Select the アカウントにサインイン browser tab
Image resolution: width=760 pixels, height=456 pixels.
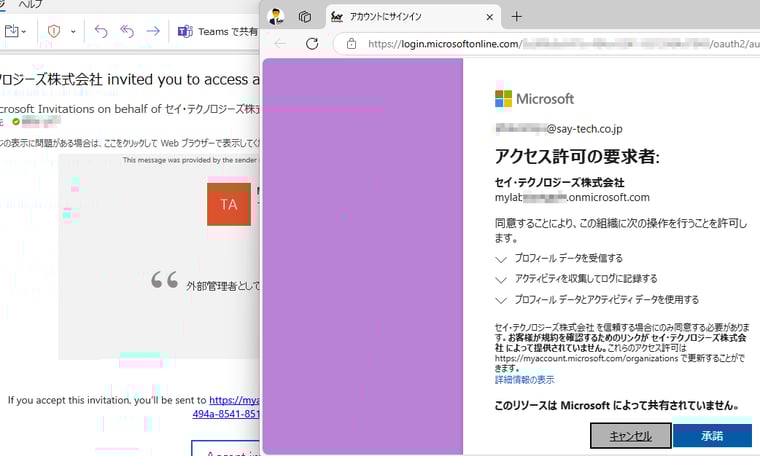point(412,17)
